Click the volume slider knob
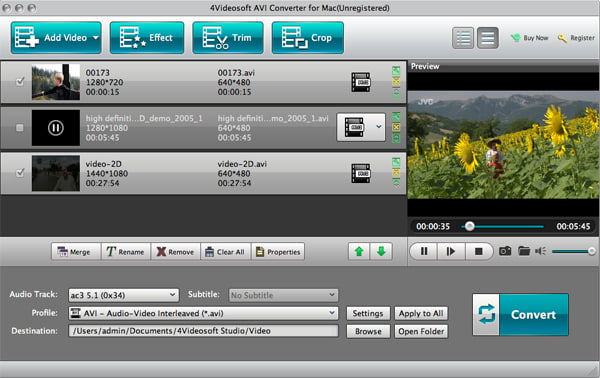Screen dimensions: 600x378 592,251
